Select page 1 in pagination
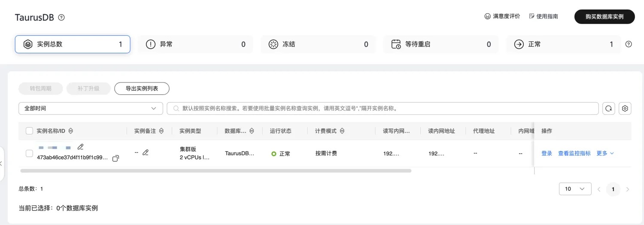The image size is (644, 225). click(x=613, y=189)
